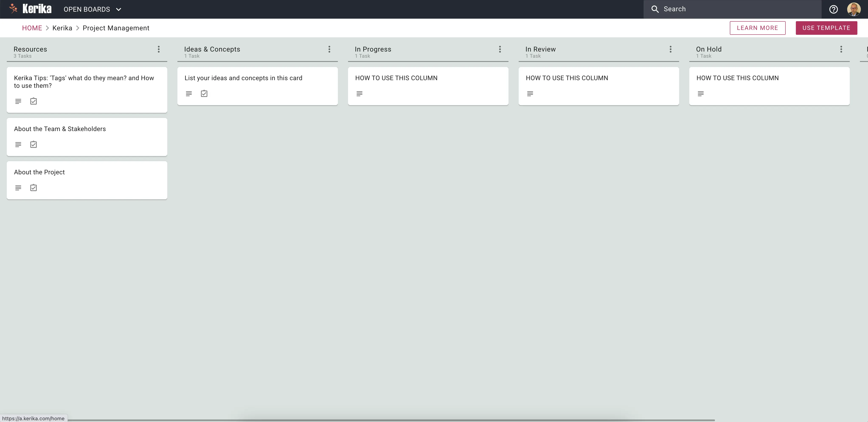Click Project Management breadcrumb
This screenshot has height=422, width=868.
click(116, 28)
